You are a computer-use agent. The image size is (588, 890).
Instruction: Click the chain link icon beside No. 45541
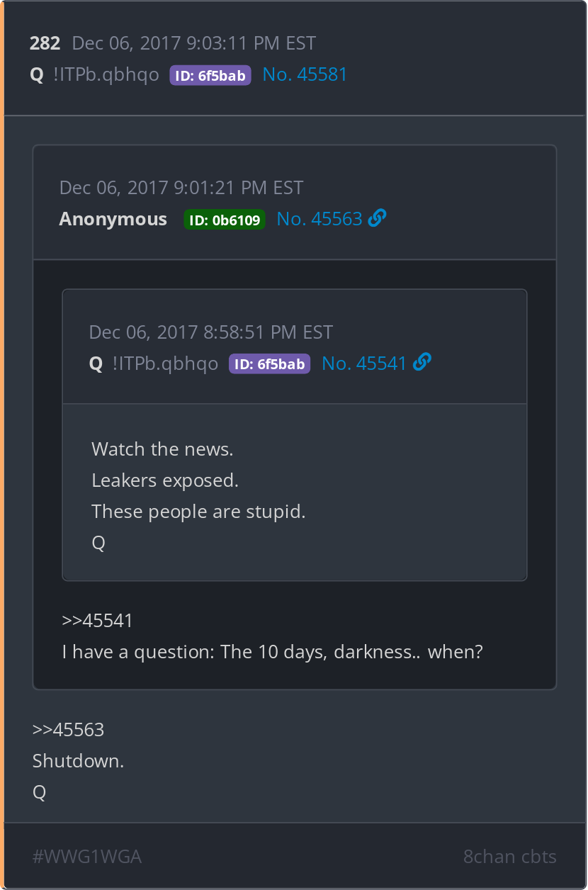click(422, 363)
